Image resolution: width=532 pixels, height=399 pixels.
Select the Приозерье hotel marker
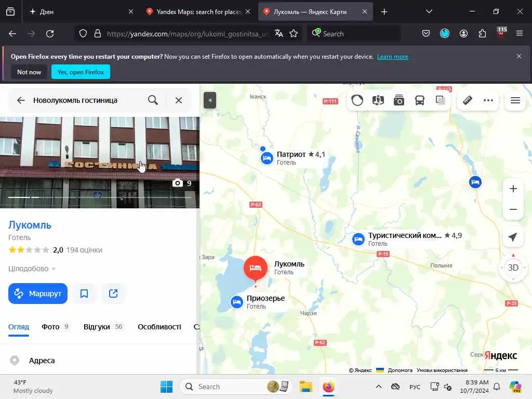[x=236, y=302]
